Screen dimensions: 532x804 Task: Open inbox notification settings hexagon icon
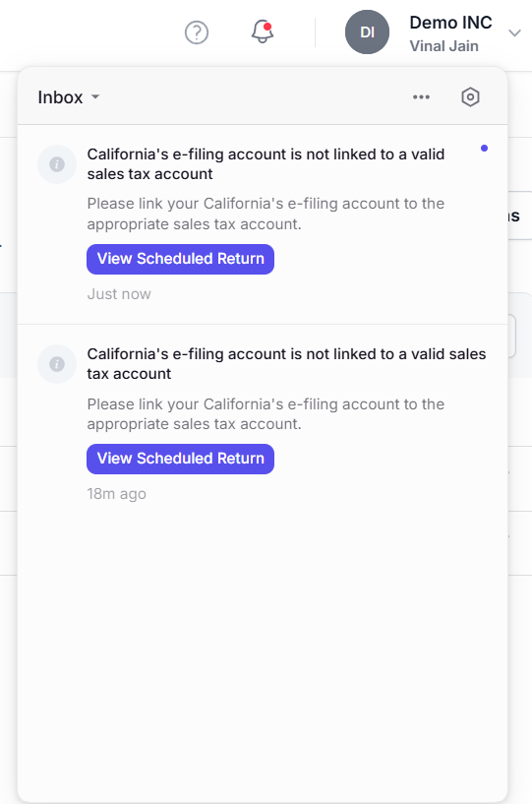click(470, 96)
